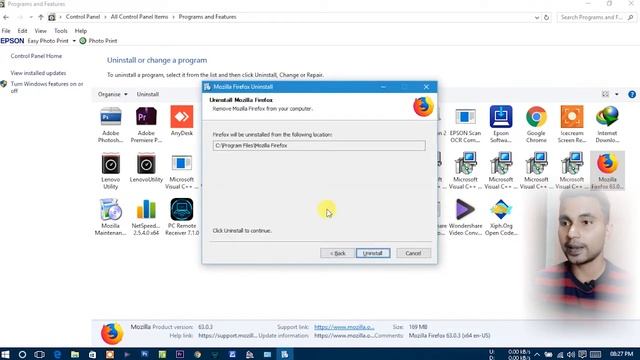Go up one folder level arrow
Image resolution: width=640 pixels, height=360 pixels.
tap(40, 17)
